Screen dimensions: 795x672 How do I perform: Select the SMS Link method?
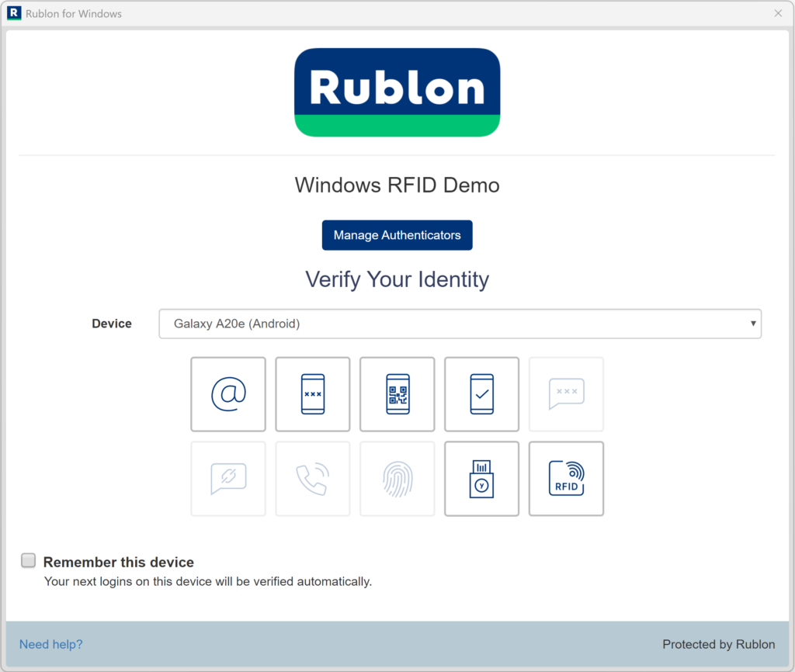pos(228,479)
